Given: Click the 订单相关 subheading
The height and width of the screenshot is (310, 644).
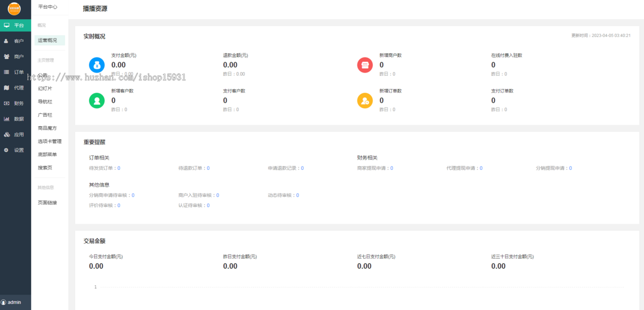Looking at the screenshot, I should coord(99,158).
